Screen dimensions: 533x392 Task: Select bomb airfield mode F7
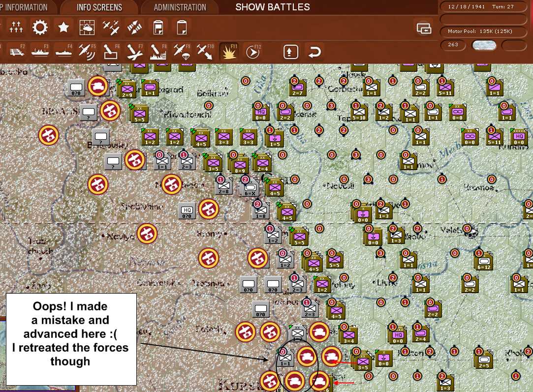pyautogui.click(x=135, y=52)
